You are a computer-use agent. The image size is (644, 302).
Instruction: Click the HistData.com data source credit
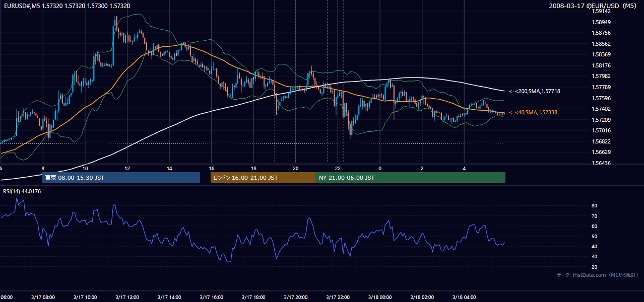(x=598, y=275)
